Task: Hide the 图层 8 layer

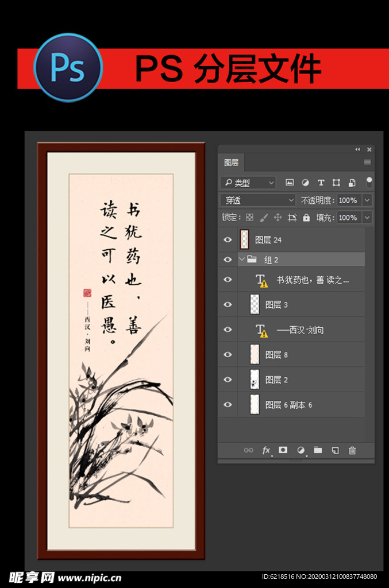Action: click(x=228, y=354)
